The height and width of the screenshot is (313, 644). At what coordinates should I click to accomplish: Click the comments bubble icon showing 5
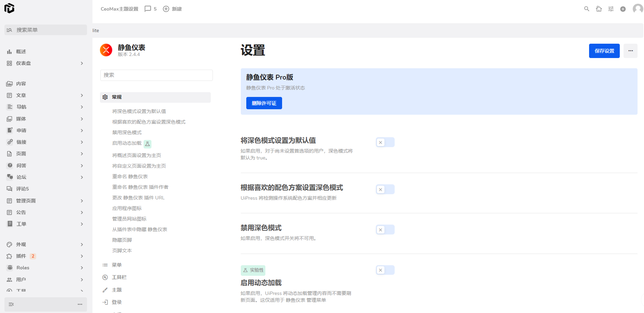coord(148,9)
